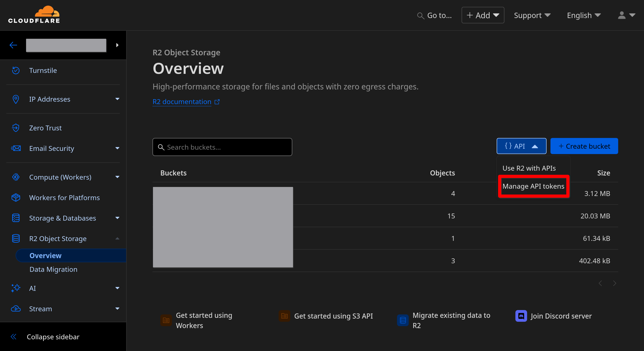This screenshot has width=644, height=351.
Task: Open the Support dropdown menu
Action: [x=532, y=15]
